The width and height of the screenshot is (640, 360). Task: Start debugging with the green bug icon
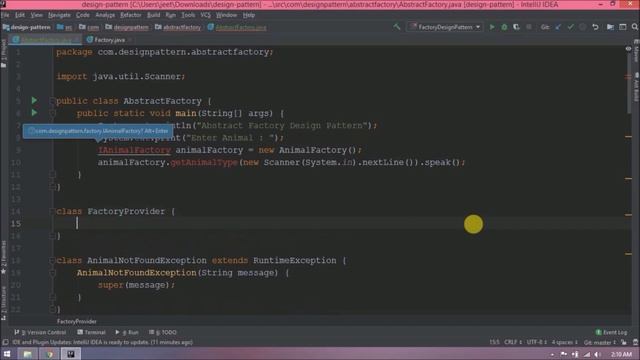(x=504, y=27)
